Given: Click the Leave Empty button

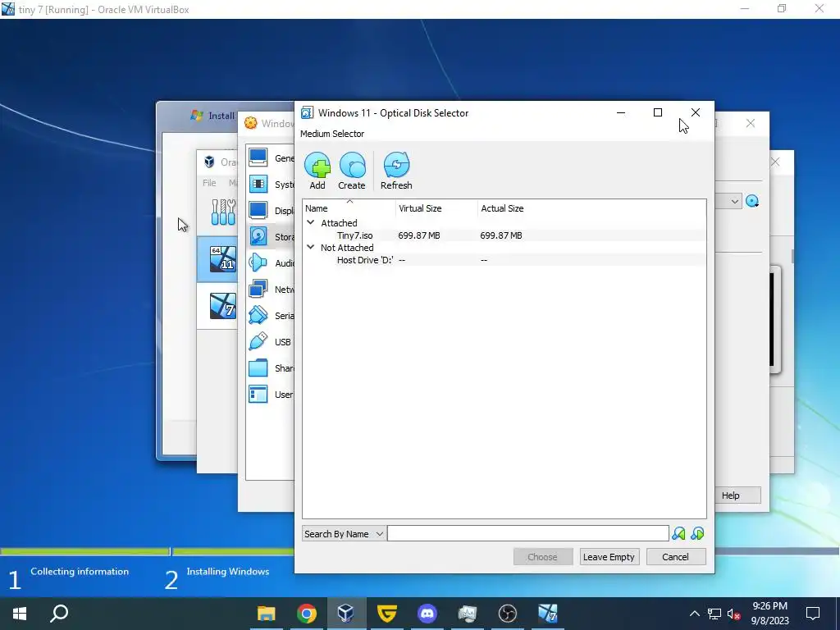Looking at the screenshot, I should point(609,557).
